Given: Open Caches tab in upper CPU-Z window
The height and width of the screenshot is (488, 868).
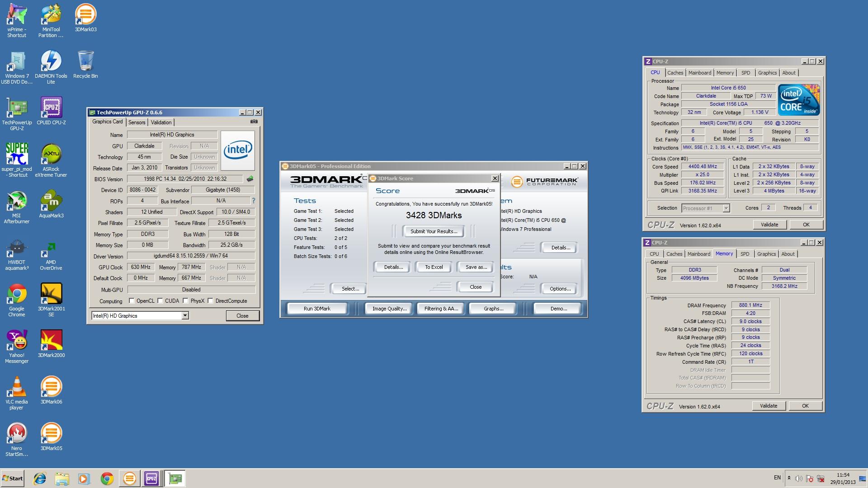Looking at the screenshot, I should click(675, 73).
